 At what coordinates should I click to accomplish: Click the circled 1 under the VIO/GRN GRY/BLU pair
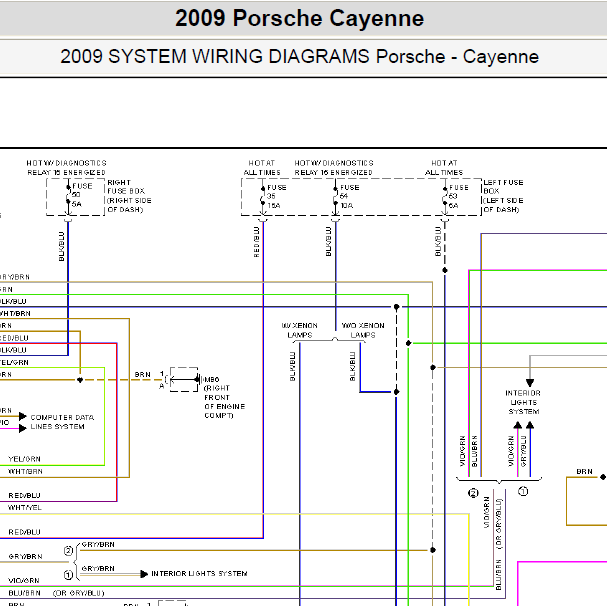click(523, 491)
